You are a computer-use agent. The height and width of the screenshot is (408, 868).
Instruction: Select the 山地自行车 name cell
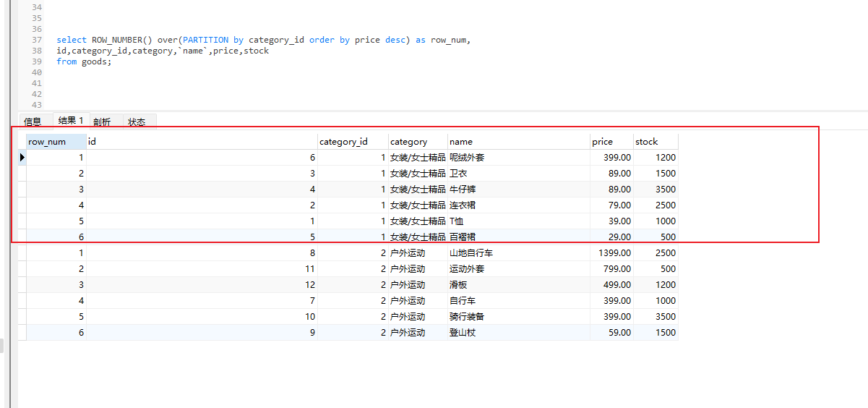pyautogui.click(x=519, y=253)
